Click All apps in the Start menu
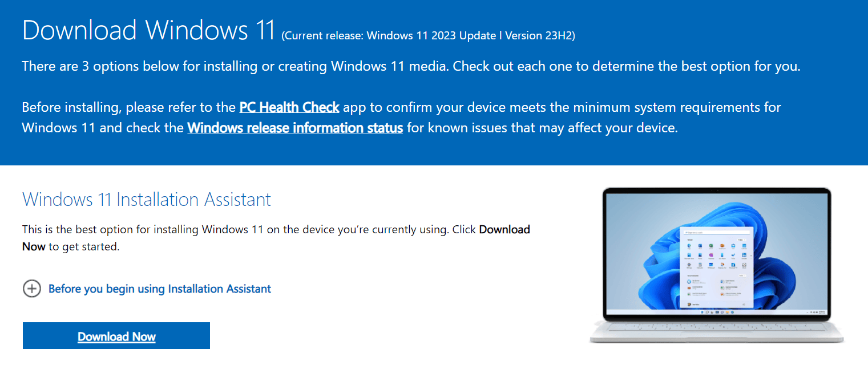This screenshot has height=369, width=868. click(742, 240)
